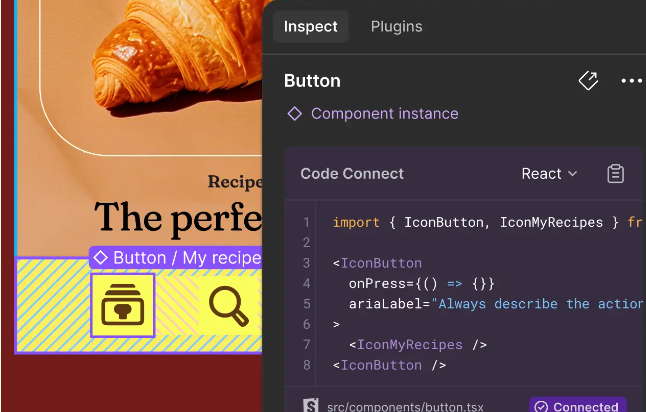The image size is (646, 412).
Task: Select the 'The perfe' heading text
Action: tap(178, 218)
